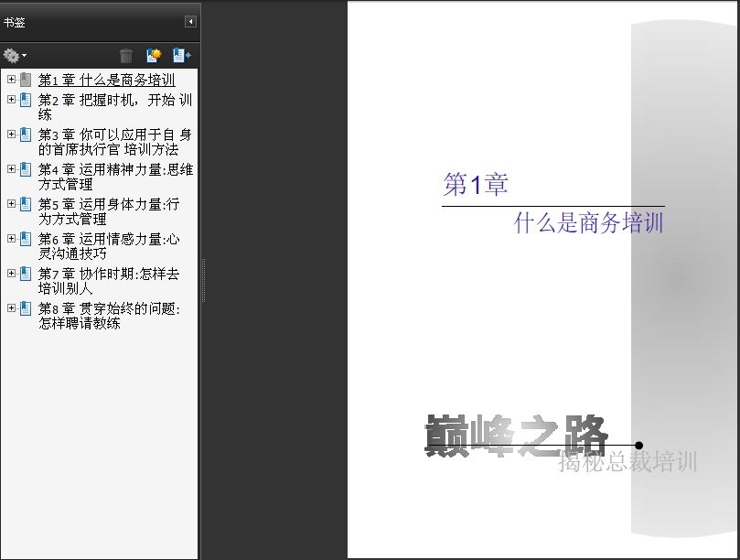This screenshot has height=560, width=740.
Task: Click bookmark icon beside 第5章
Action: (x=26, y=204)
